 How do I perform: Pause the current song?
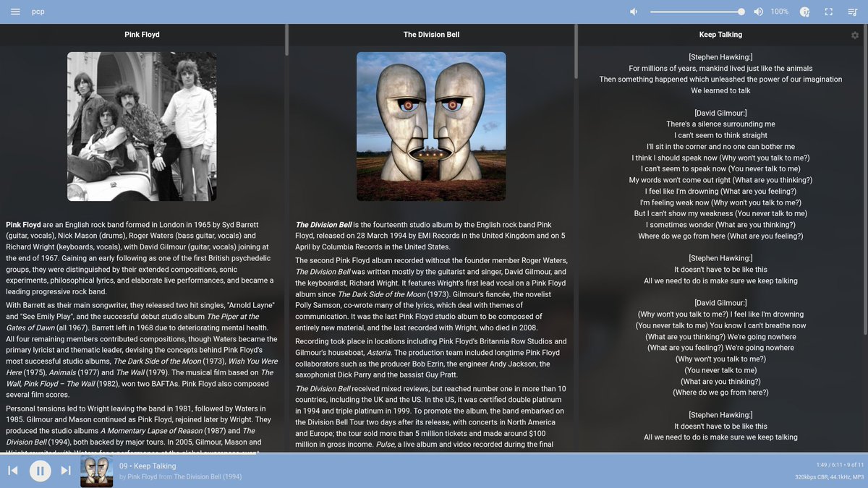pos(40,471)
